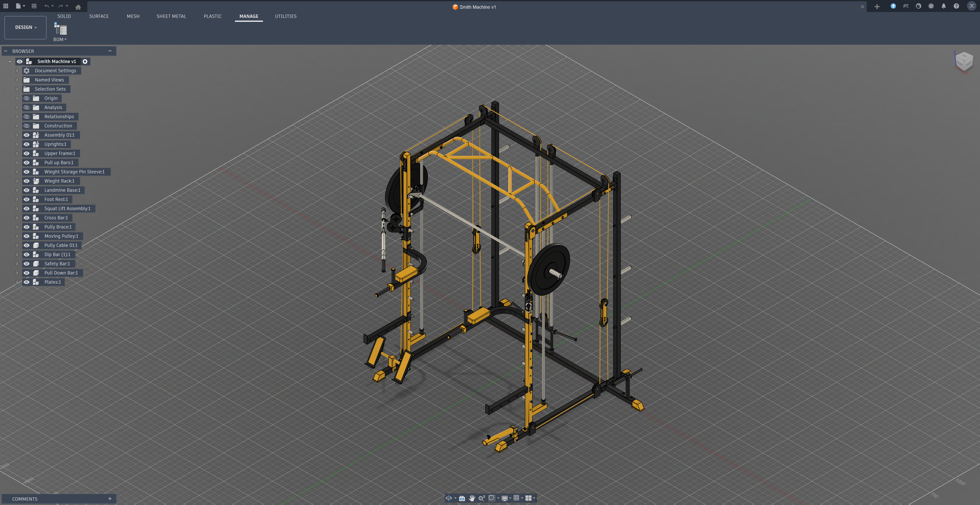
Task: Open the DESIGN workspace dropdown
Action: pos(26,27)
